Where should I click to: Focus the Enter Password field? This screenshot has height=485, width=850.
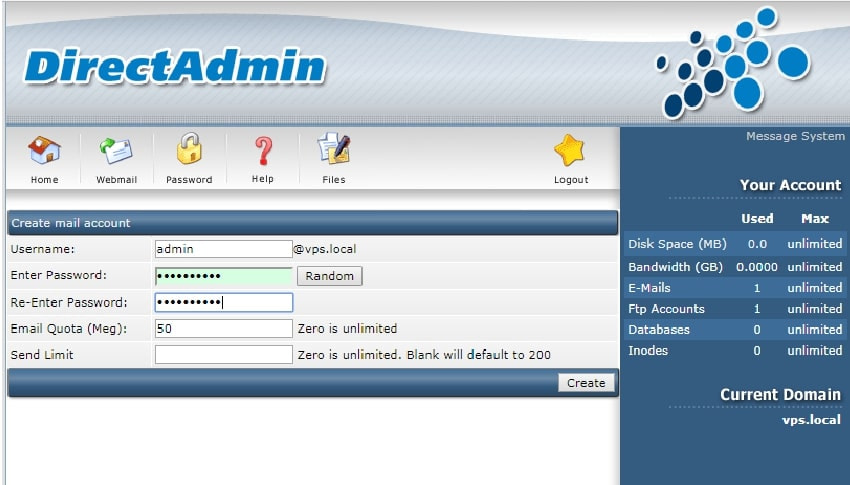click(223, 276)
